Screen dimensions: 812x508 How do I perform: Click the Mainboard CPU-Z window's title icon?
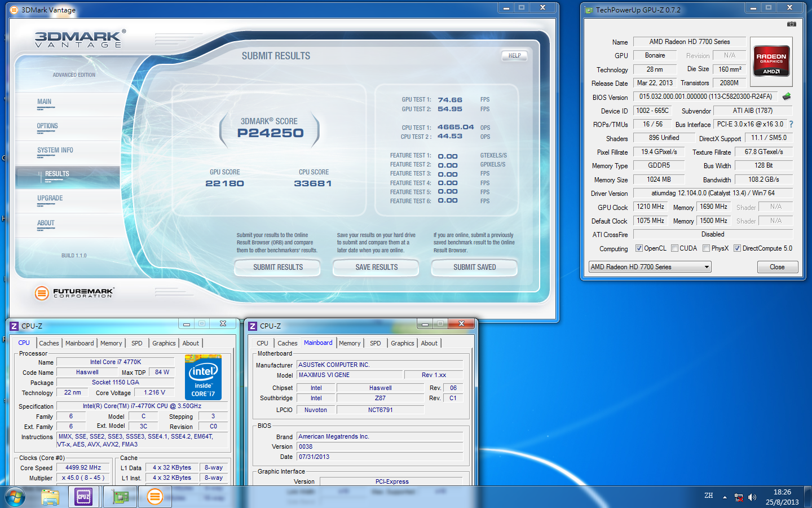253,326
